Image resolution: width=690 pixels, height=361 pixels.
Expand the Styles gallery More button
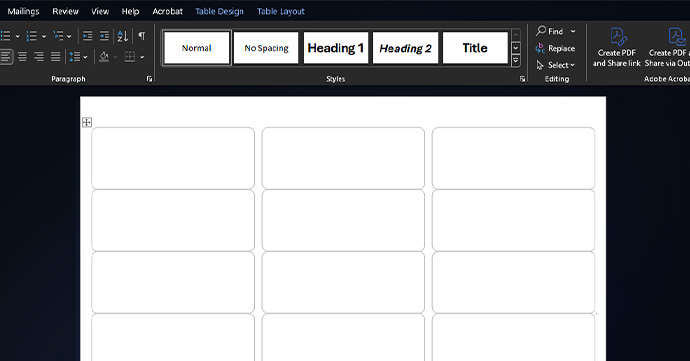516,60
